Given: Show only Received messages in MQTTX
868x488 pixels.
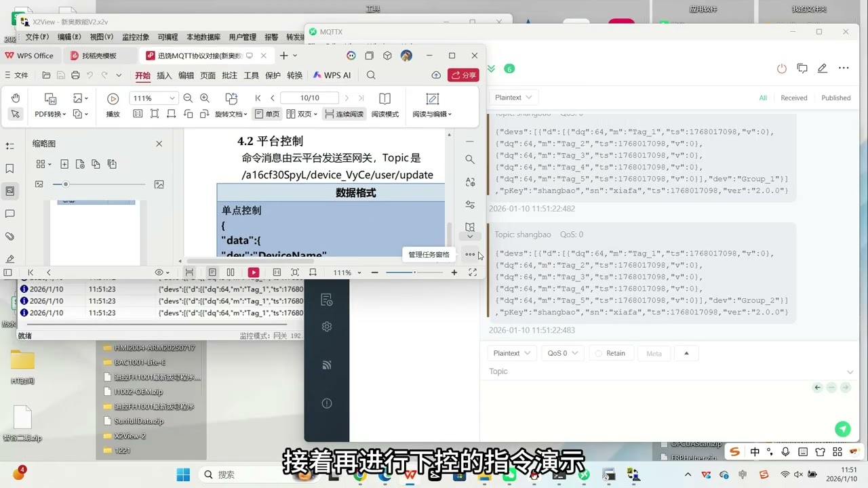Looking at the screenshot, I should click(793, 98).
